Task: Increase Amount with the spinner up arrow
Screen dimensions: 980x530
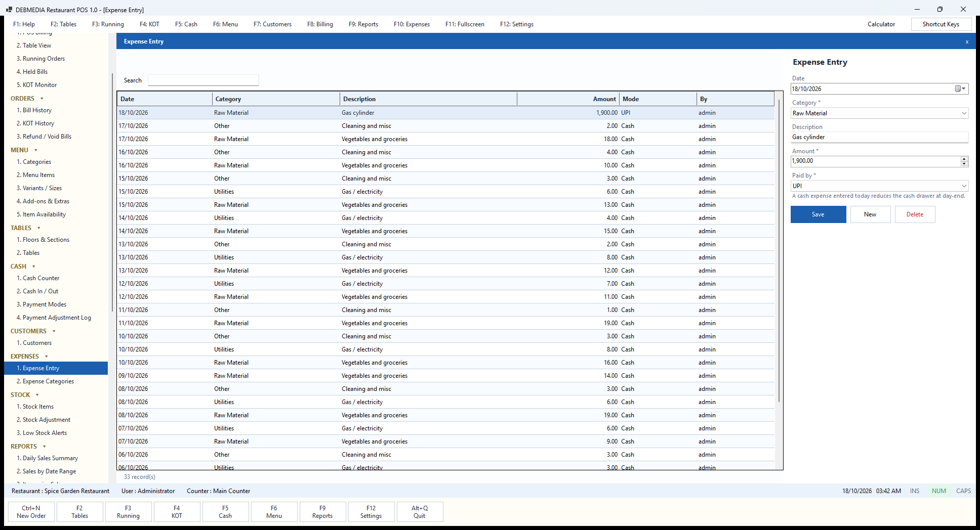Action: click(964, 159)
